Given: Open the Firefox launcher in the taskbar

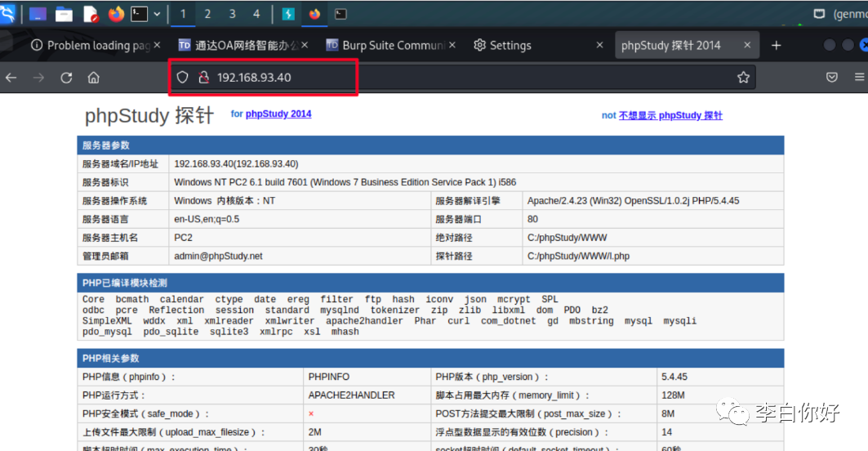Looking at the screenshot, I should pos(116,14).
